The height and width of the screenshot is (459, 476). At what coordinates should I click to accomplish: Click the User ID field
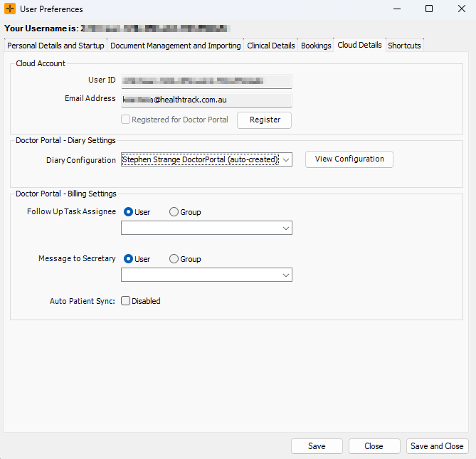click(x=206, y=81)
